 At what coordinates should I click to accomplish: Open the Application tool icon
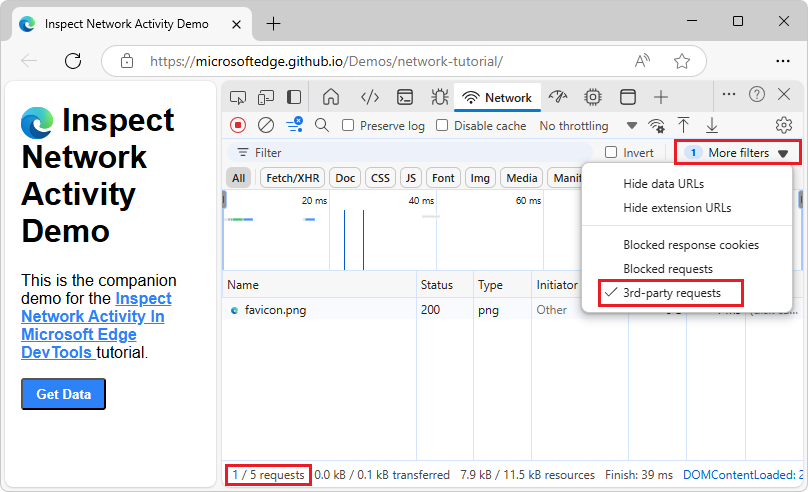pyautogui.click(x=628, y=97)
